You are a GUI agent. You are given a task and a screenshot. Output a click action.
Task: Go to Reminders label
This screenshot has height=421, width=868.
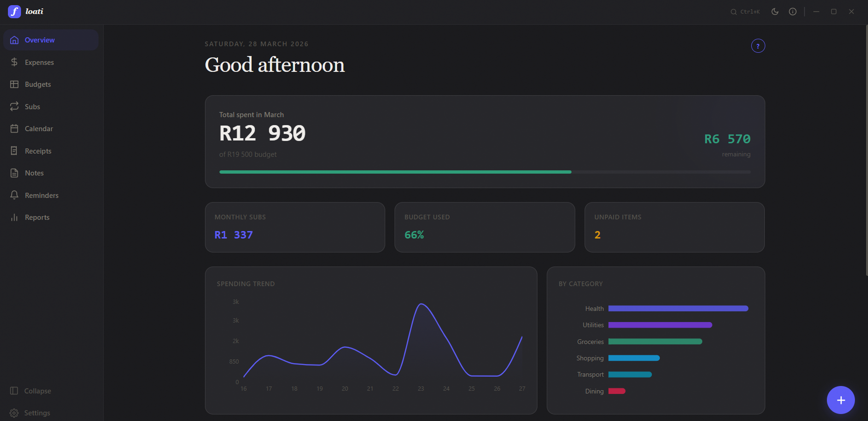[42, 195]
